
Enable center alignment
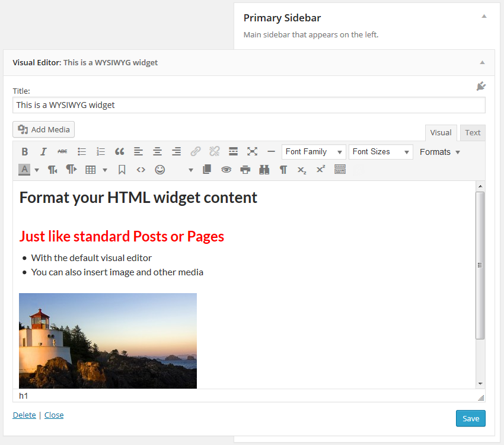[x=157, y=151]
